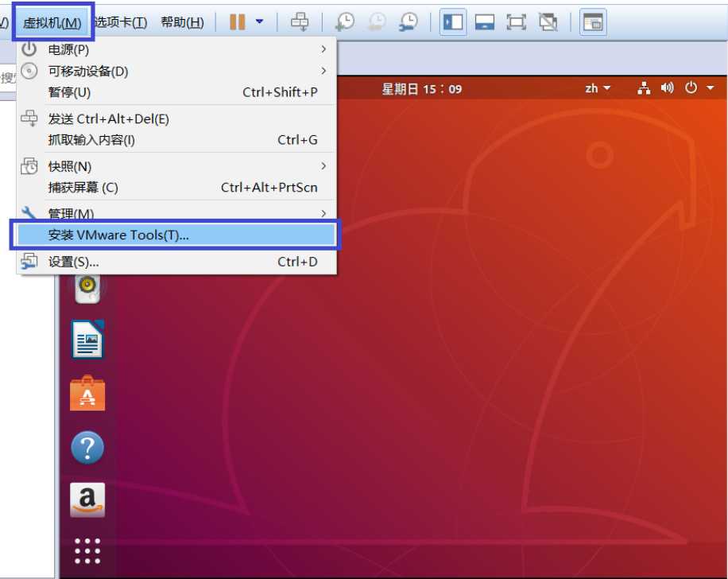Click the Ubuntu power icon in top bar

click(x=691, y=87)
